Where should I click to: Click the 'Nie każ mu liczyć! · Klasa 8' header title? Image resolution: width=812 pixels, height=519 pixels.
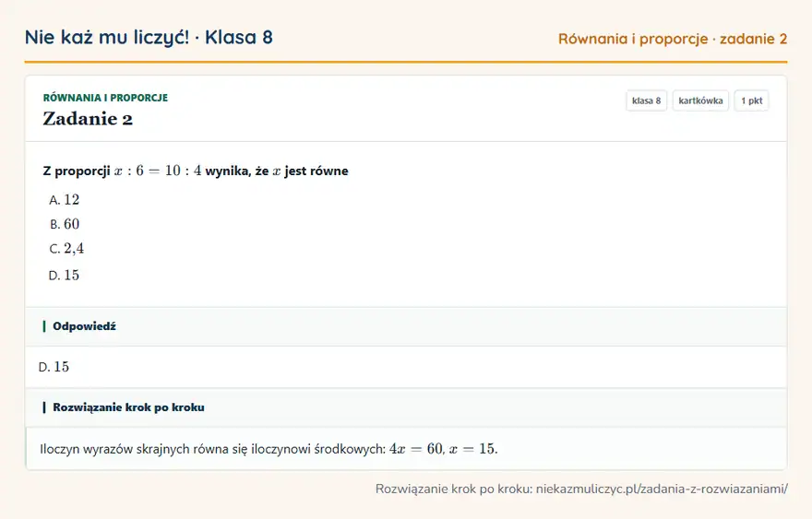(149, 37)
